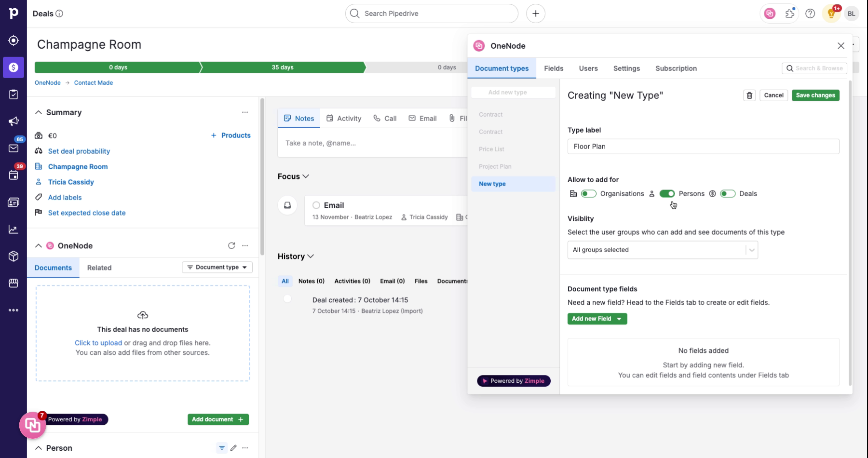Viewport: 868px width, 458px height.
Task: Open Summary section more options
Action: [245, 112]
